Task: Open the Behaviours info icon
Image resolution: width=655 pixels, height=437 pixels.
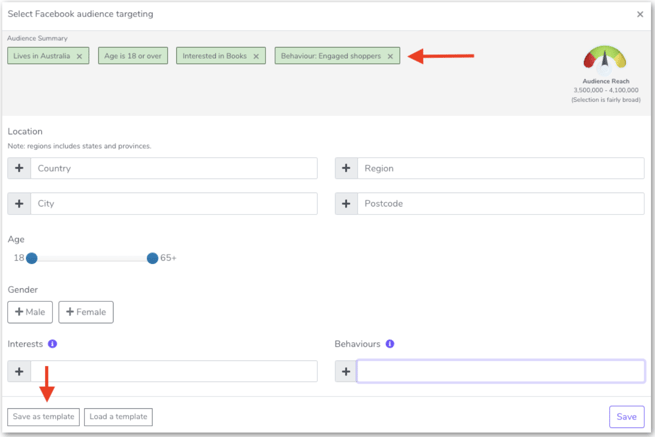Action: (390, 344)
